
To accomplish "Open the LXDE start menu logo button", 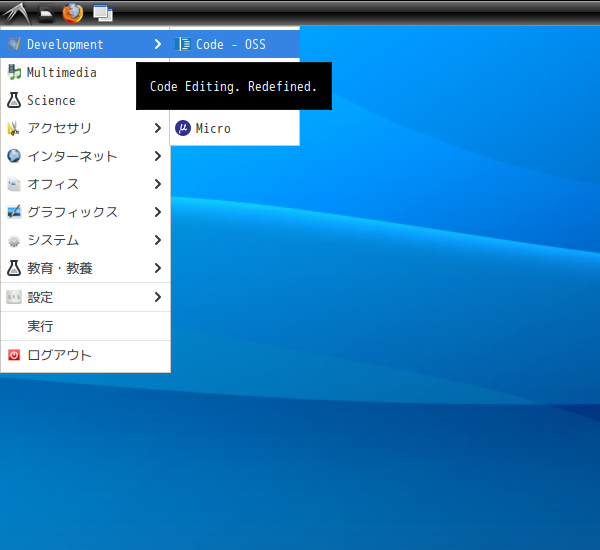I will [16, 13].
